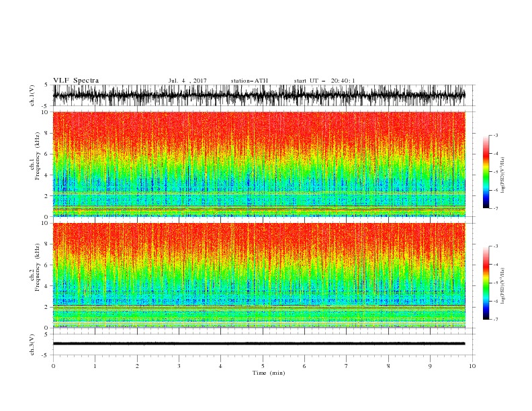Image resolution: width=532 pixels, height=411 pixels.
Task: Click the "2" kHz tick on the ch.2 frequency axis
Action: (46, 307)
